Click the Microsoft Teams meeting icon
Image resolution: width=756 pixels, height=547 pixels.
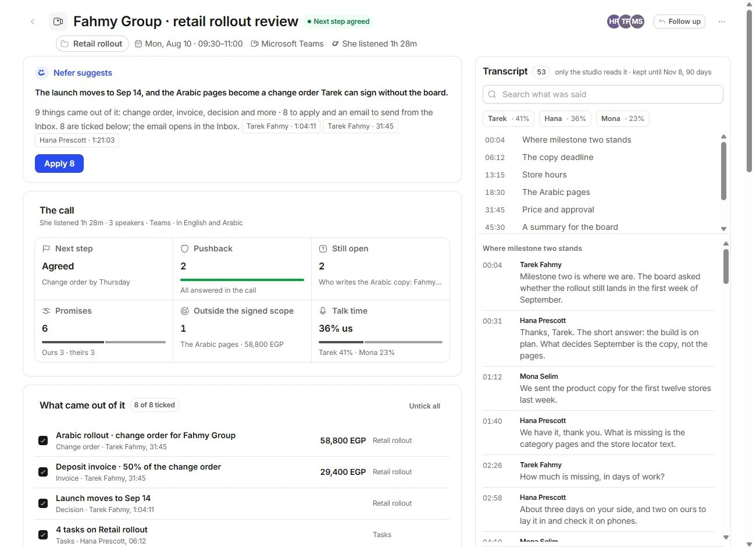pyautogui.click(x=255, y=44)
